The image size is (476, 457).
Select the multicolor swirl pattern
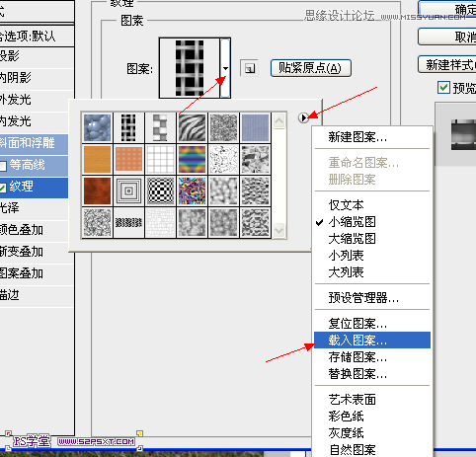pos(192,190)
